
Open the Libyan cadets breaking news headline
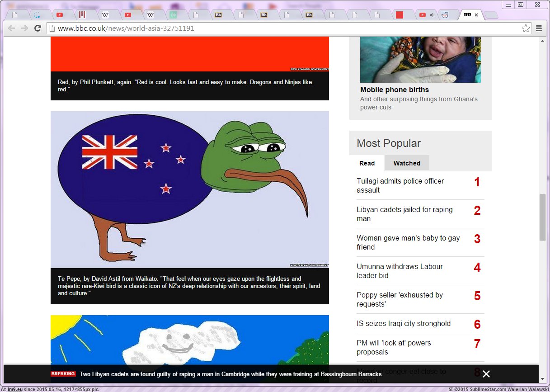point(231,374)
